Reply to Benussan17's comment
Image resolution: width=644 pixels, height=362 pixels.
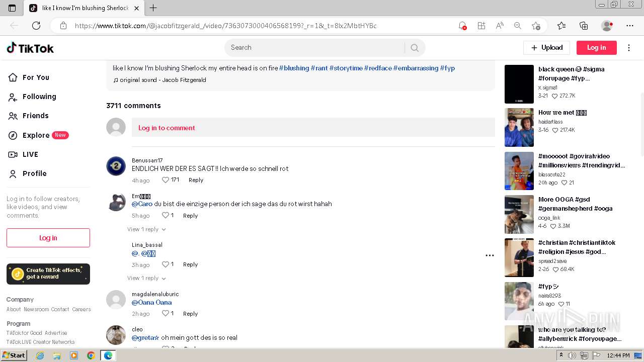[196, 180]
